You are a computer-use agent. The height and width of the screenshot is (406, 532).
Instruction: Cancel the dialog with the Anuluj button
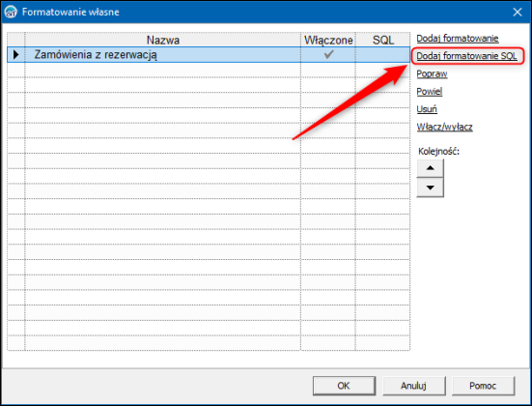413,386
